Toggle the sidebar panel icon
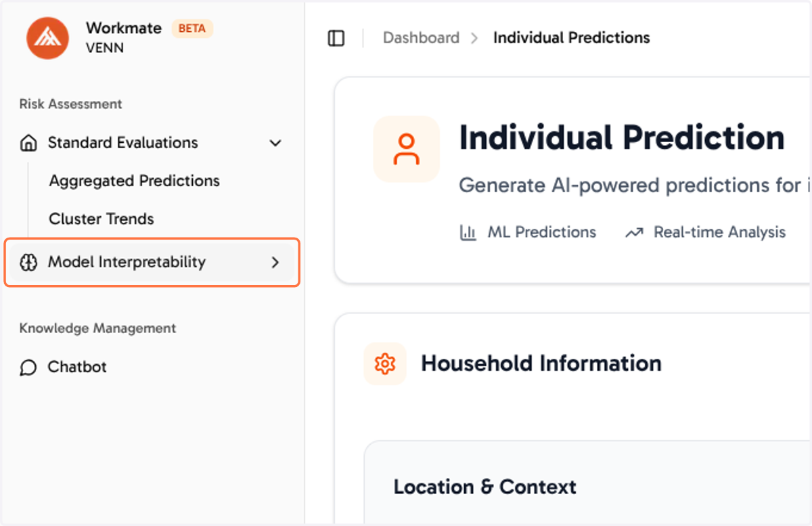 (336, 38)
